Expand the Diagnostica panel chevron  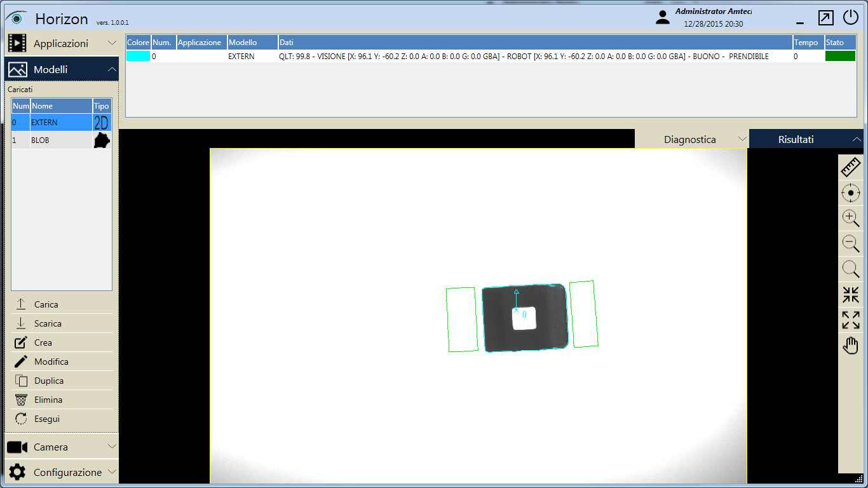[742, 139]
